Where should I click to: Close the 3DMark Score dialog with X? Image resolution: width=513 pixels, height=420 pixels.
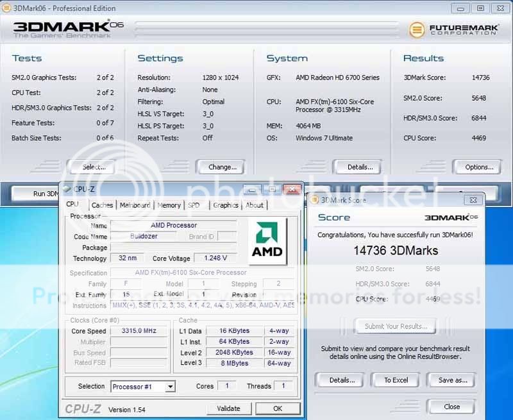click(x=473, y=200)
